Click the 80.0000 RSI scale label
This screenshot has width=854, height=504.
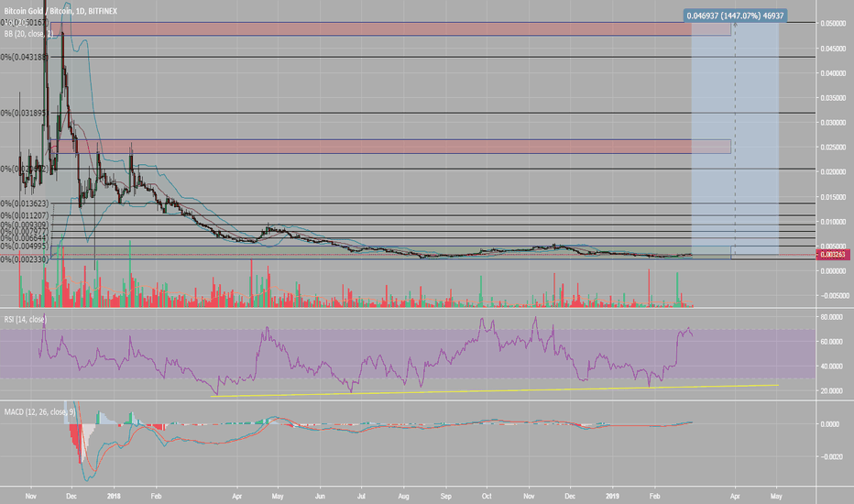832,316
